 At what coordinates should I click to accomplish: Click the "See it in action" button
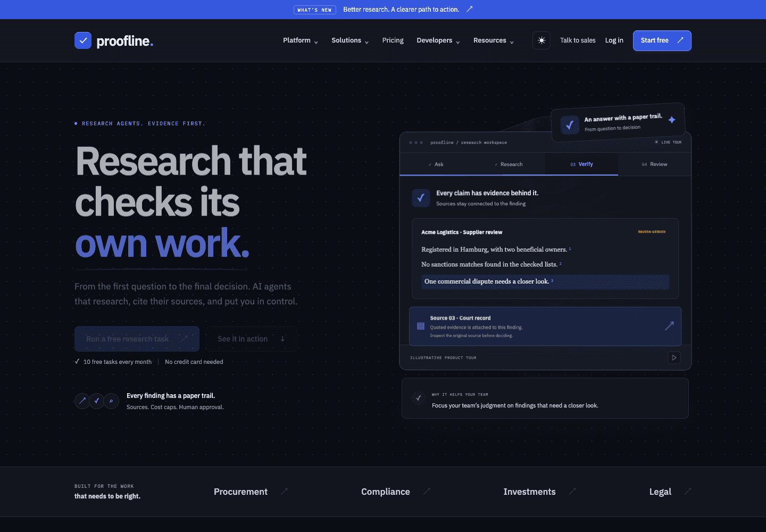[x=251, y=339]
